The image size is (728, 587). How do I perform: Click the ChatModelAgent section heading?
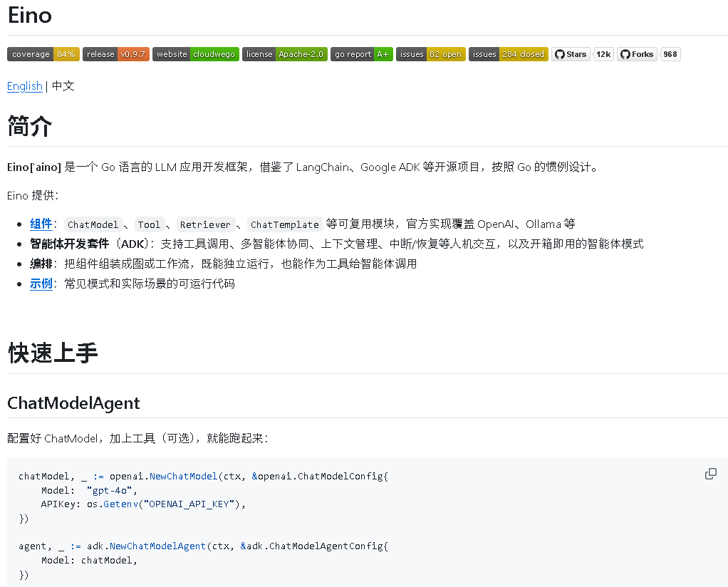pyautogui.click(x=73, y=403)
